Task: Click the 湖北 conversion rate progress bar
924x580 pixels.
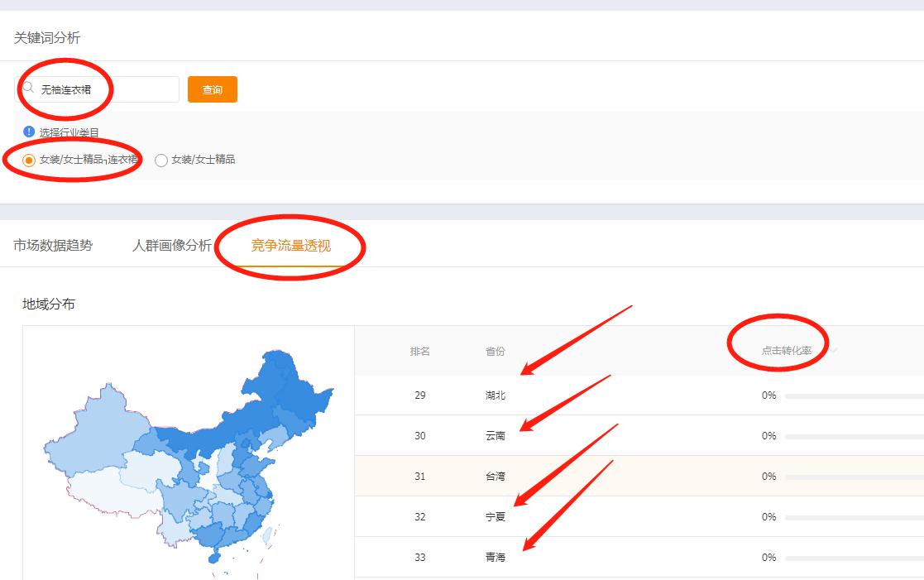Action: tap(855, 396)
